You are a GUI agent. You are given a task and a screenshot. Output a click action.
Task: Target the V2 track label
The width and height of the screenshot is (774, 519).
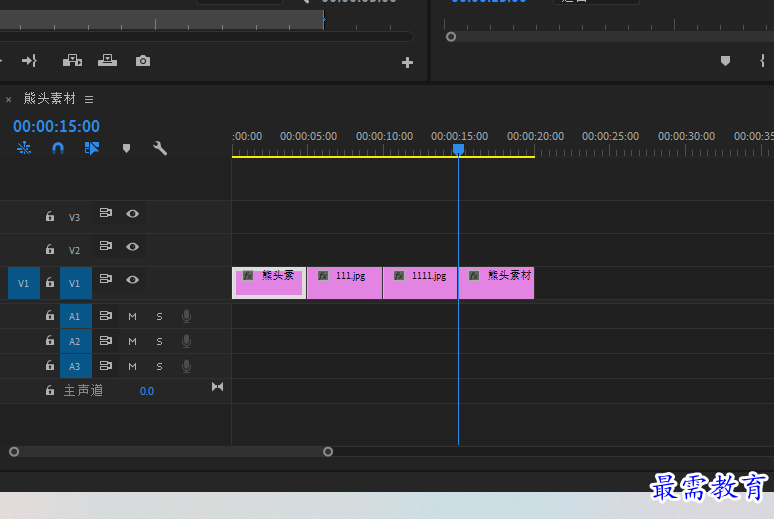[x=75, y=250]
